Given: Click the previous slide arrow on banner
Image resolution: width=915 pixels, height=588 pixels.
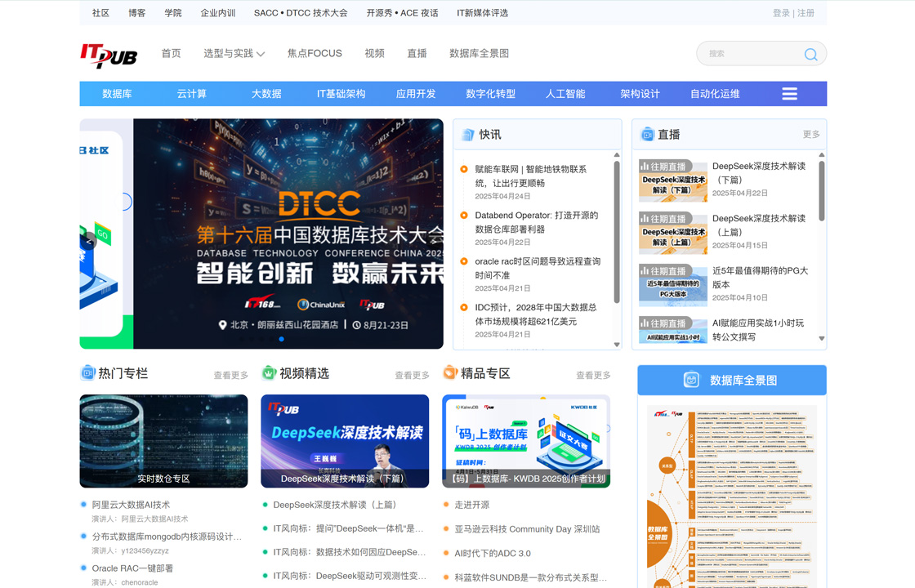Looking at the screenshot, I should click(89, 240).
